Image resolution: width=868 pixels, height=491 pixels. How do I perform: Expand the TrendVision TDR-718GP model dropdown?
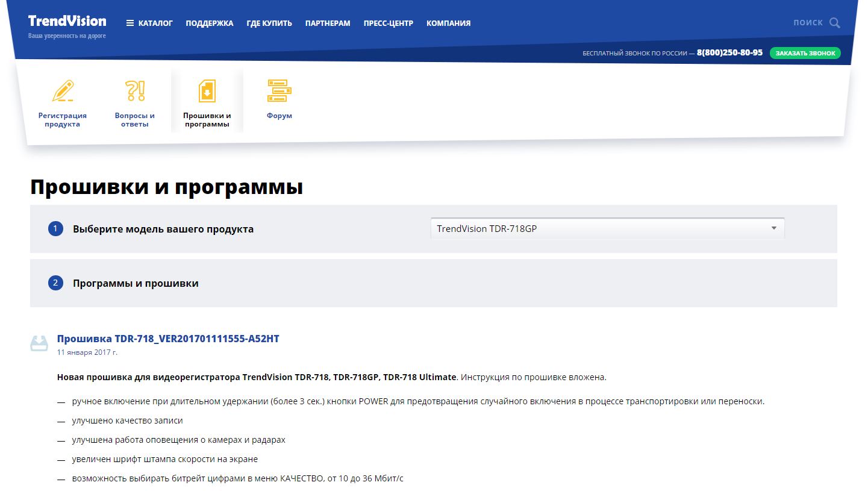(602, 229)
